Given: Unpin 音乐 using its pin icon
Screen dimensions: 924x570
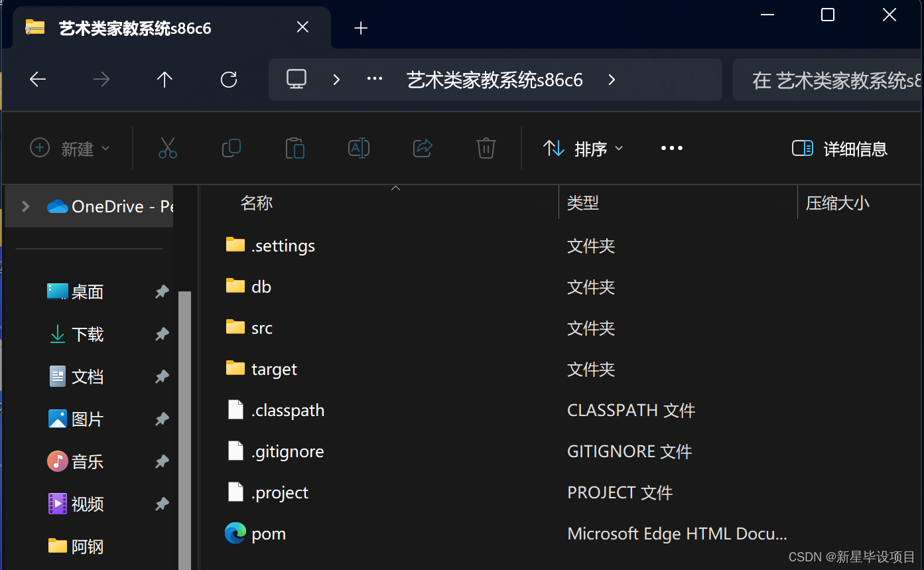Looking at the screenshot, I should 162,462.
